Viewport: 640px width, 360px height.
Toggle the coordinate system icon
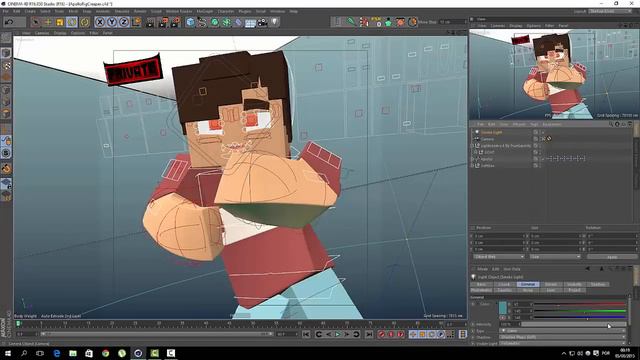tap(136, 22)
